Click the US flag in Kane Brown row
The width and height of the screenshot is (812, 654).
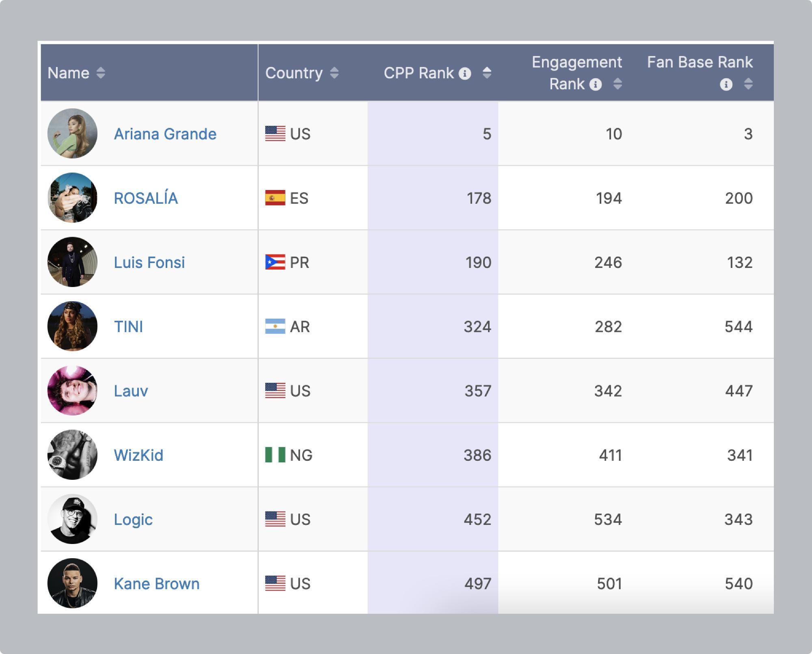(275, 583)
